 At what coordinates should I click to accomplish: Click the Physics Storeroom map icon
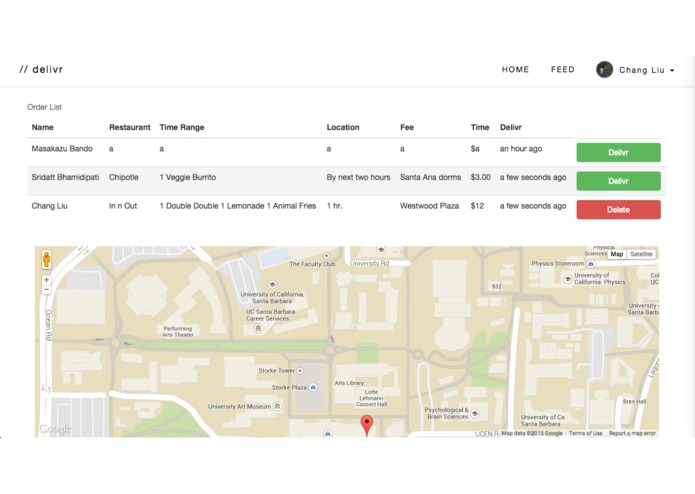click(591, 264)
